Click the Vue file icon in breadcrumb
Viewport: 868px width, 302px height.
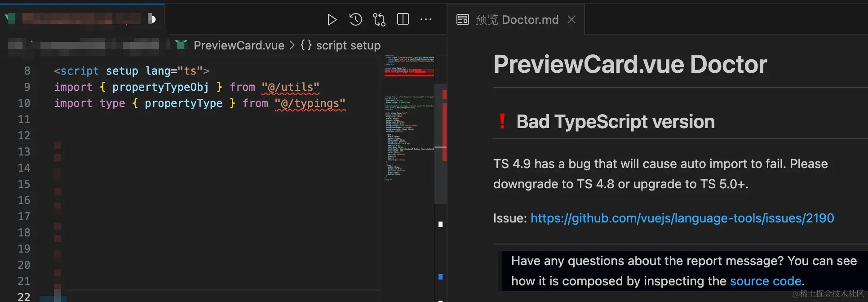(x=182, y=45)
